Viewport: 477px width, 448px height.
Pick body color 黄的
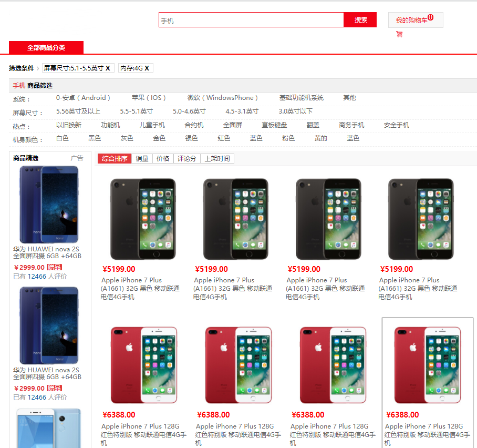320,138
